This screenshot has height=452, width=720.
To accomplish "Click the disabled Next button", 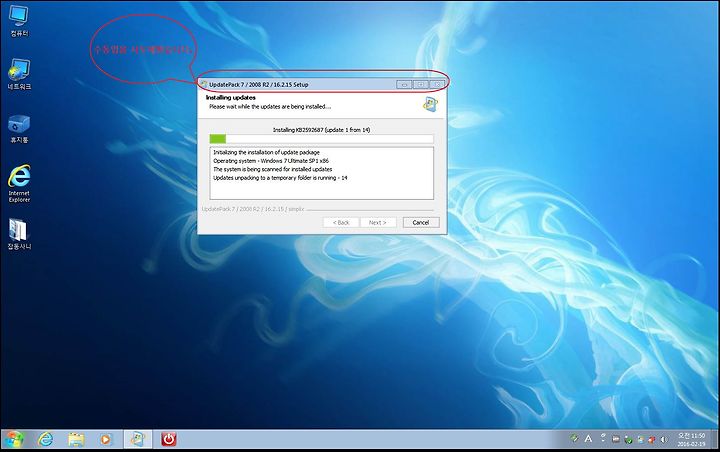I will coord(377,223).
